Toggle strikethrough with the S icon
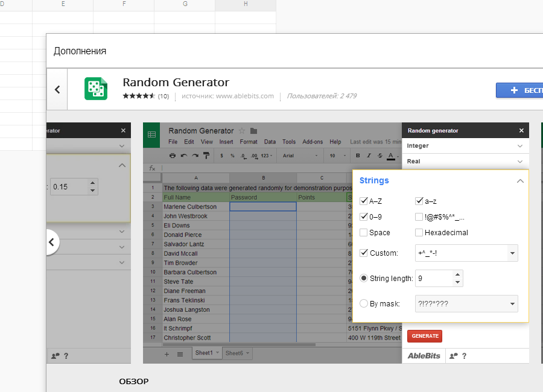 click(380, 156)
